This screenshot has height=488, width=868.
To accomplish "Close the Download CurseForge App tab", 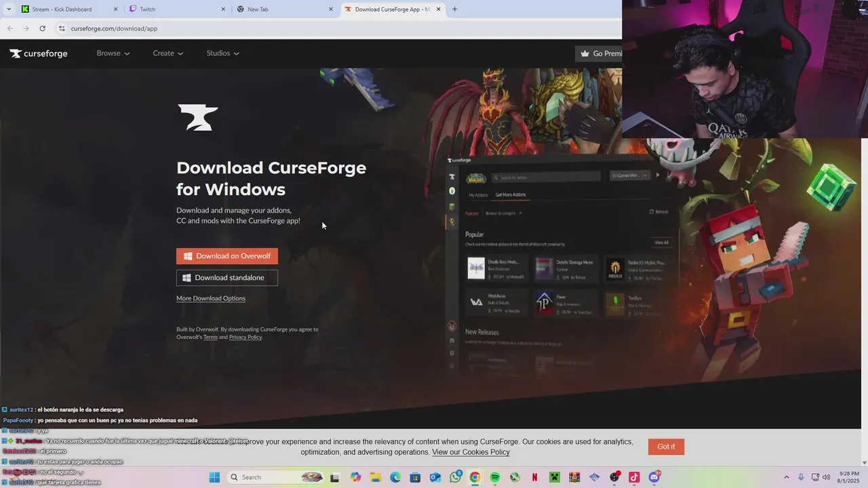I will click(x=438, y=9).
